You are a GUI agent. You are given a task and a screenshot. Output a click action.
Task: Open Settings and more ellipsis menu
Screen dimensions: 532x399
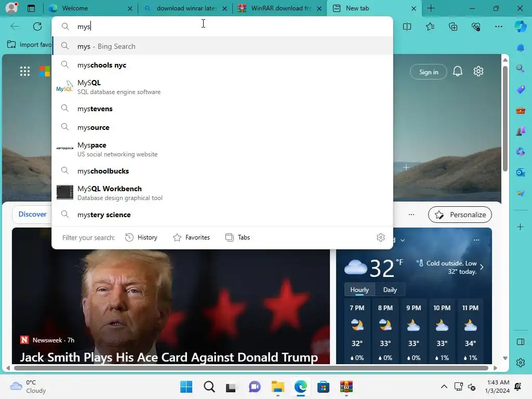click(499, 26)
